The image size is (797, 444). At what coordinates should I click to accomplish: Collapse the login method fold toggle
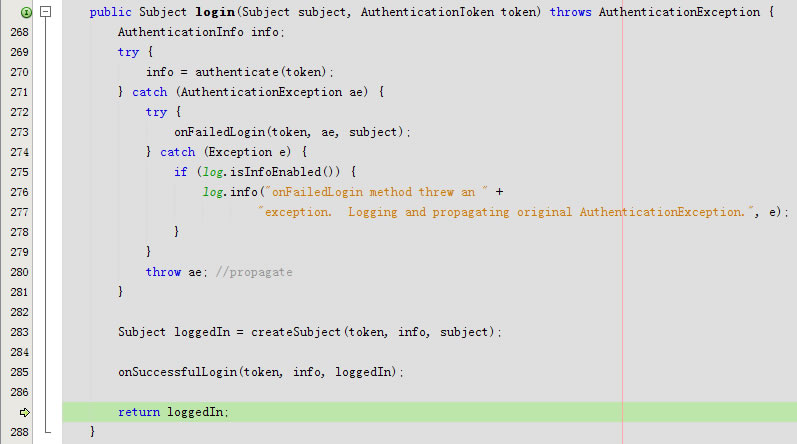[x=45, y=11]
